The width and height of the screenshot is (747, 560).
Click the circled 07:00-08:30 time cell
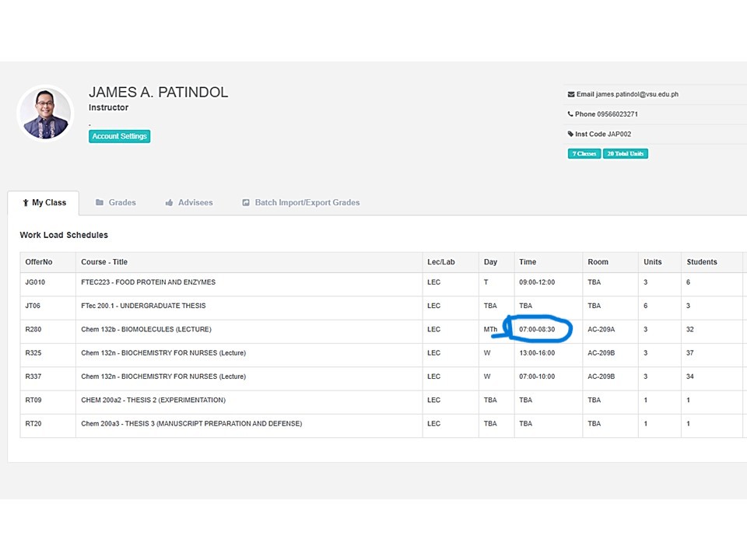point(537,330)
